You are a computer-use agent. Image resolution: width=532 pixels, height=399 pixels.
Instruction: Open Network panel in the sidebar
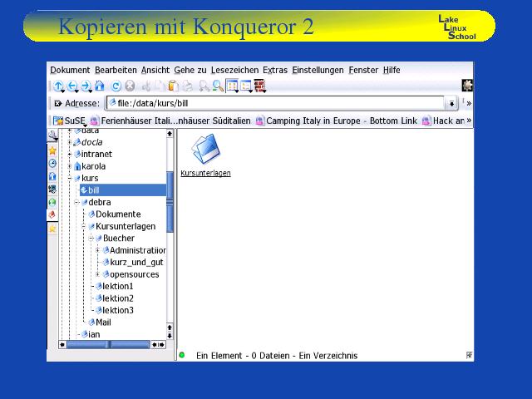click(x=52, y=190)
